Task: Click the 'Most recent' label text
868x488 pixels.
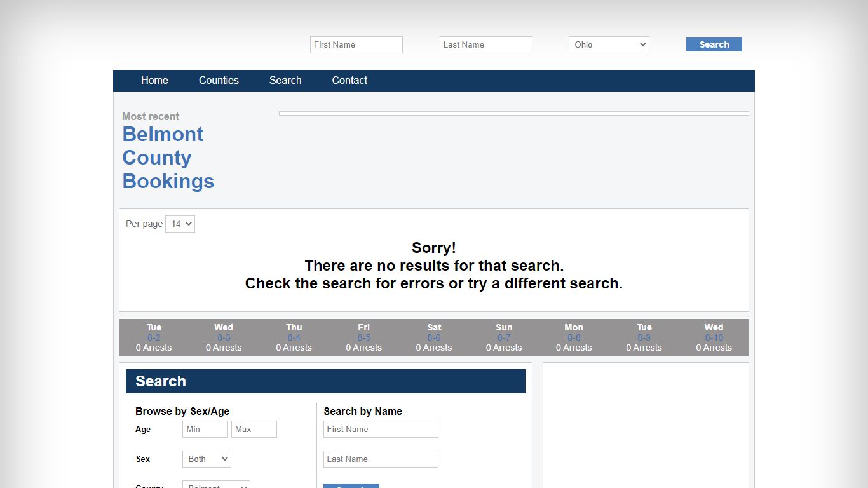Action: (151, 116)
